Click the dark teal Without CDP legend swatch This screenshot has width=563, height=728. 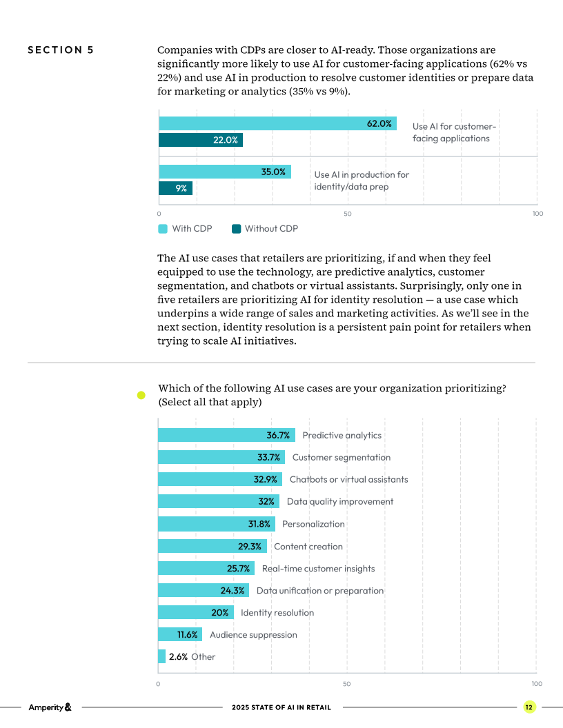coord(236,229)
